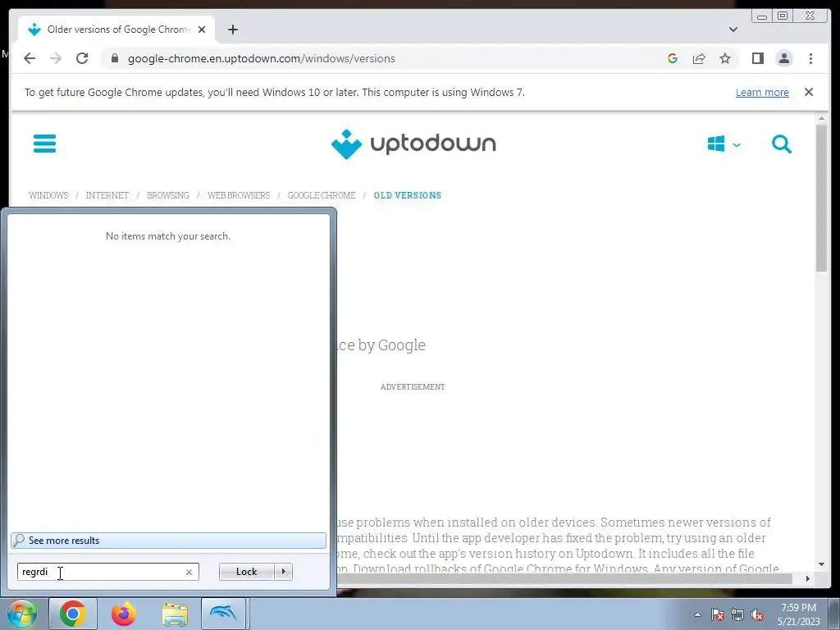Open a new tab
840x630 pixels.
(x=232, y=30)
